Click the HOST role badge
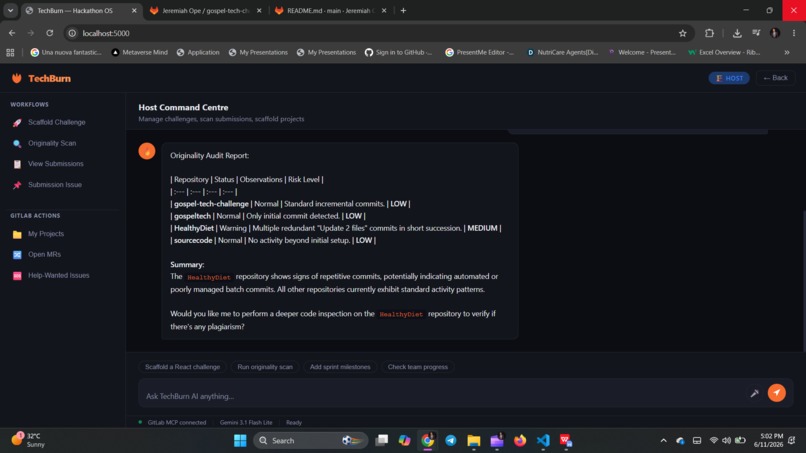Viewport: 806px width, 453px height. 729,78
